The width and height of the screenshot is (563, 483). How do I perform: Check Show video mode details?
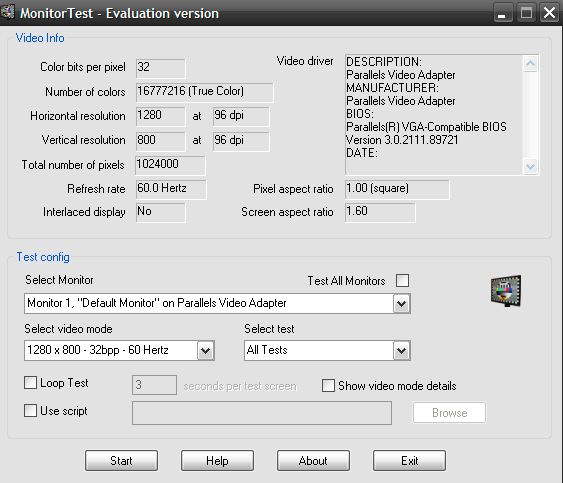tap(328, 385)
